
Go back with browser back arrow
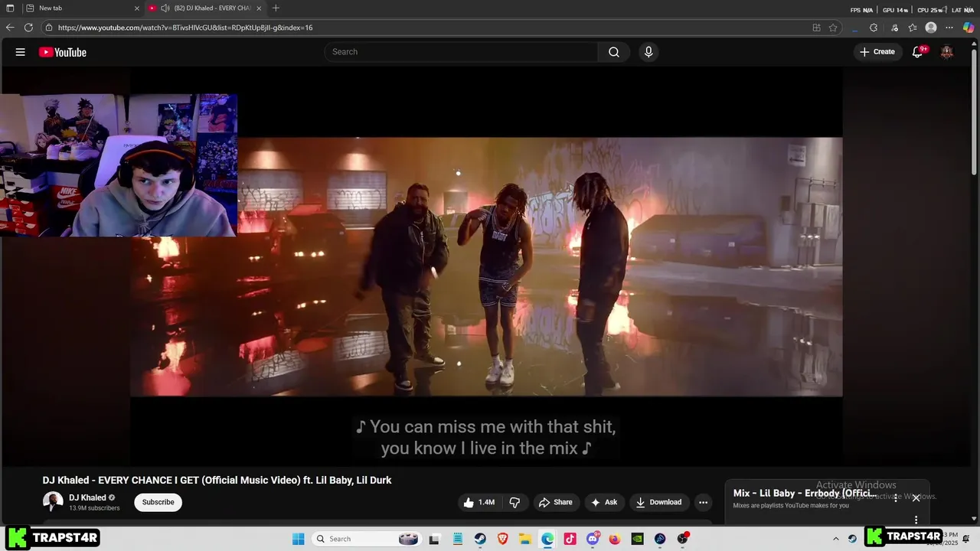(10, 28)
